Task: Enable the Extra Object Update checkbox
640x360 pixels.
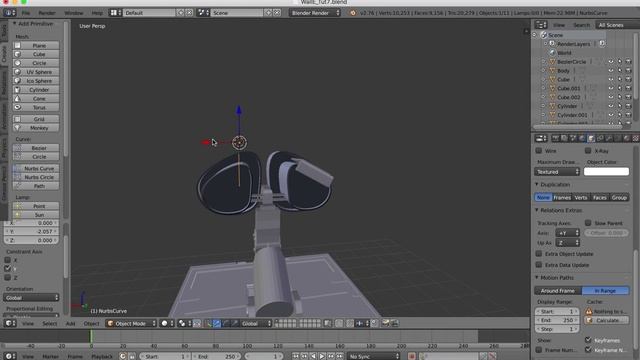Action: (x=539, y=253)
